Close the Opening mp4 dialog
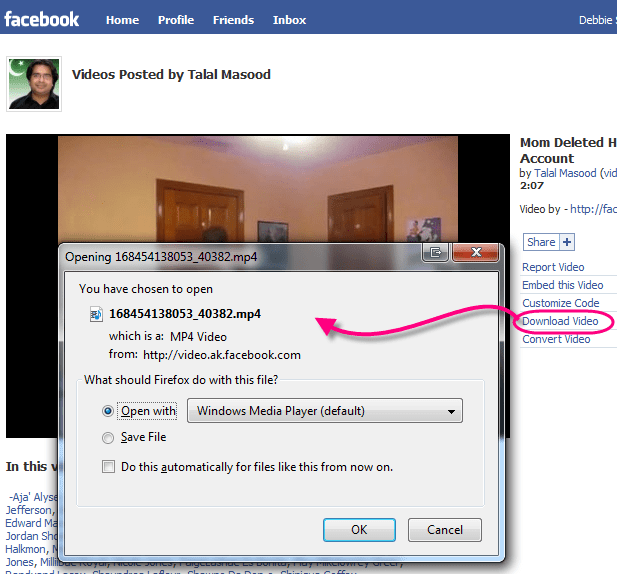This screenshot has width=617, height=574. click(x=476, y=252)
